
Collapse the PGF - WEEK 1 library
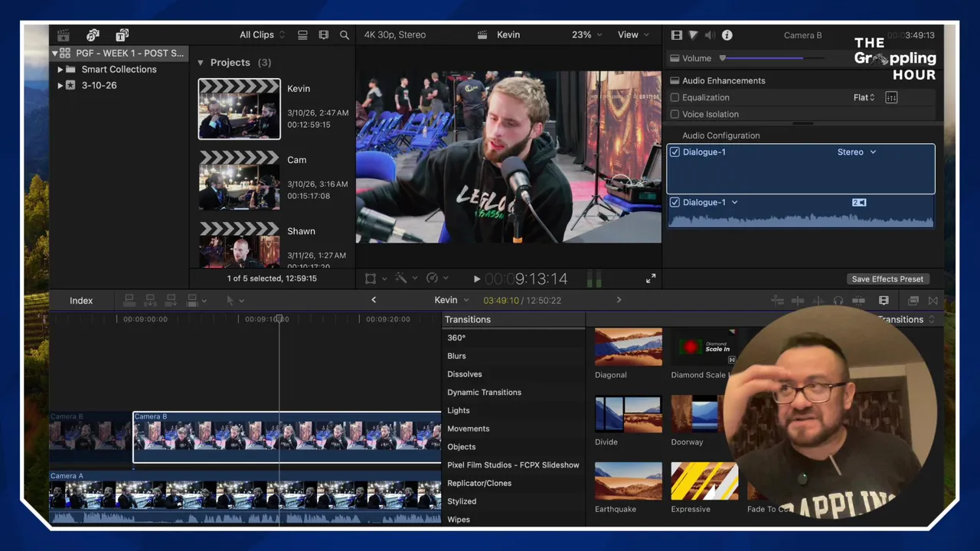click(55, 54)
